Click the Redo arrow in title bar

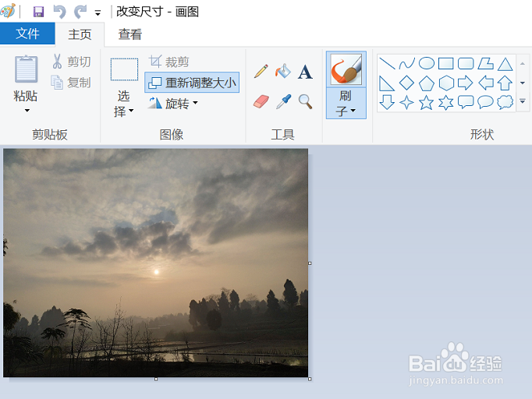pos(80,12)
